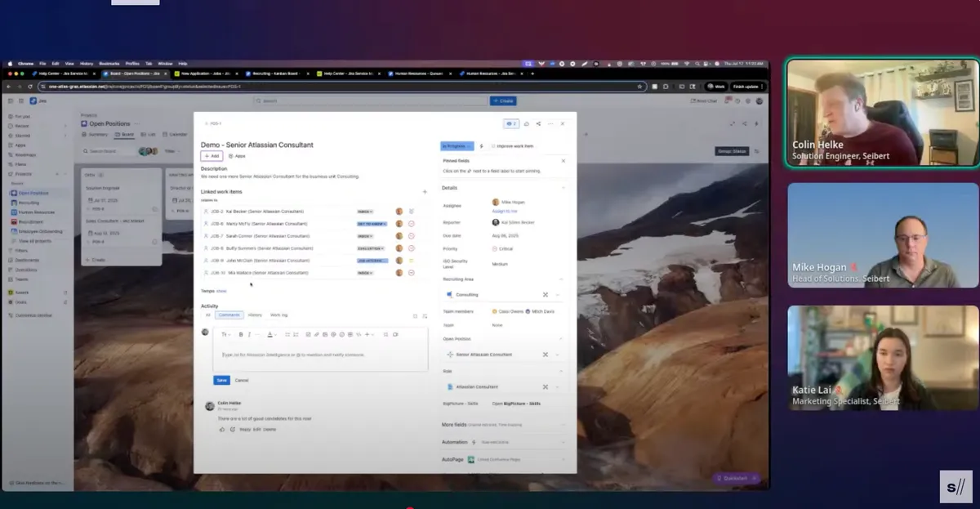This screenshot has height=509, width=980.
Task: Click the @ mention icon in the comment editor
Action: click(333, 333)
